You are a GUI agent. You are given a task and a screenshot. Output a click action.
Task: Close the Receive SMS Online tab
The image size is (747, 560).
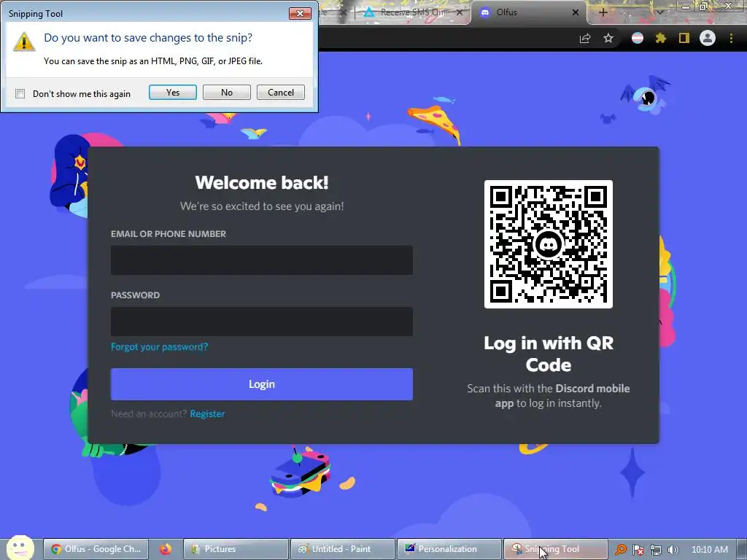tap(460, 12)
